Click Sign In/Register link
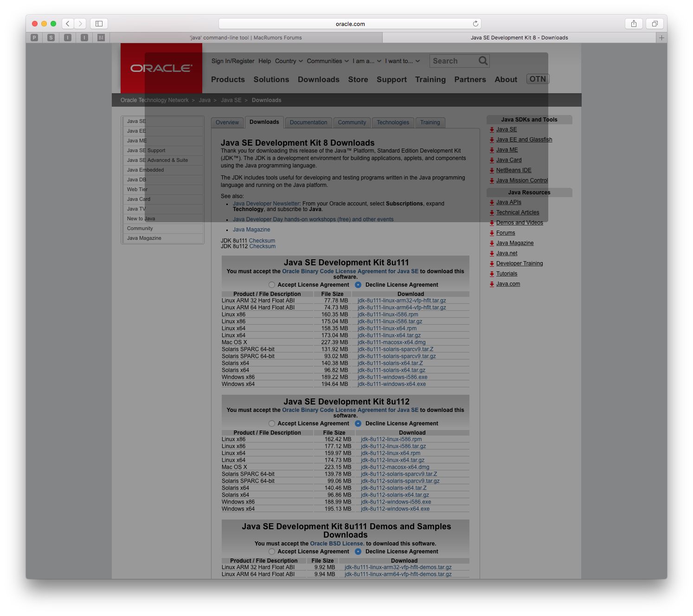693x616 pixels. 233,61
